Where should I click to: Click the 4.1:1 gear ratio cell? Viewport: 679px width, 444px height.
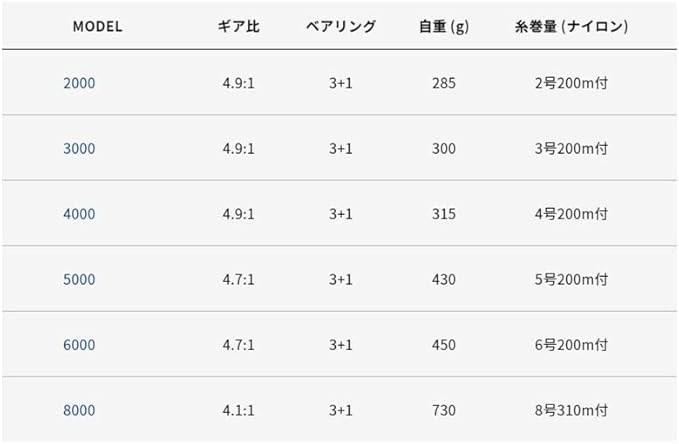(238, 410)
